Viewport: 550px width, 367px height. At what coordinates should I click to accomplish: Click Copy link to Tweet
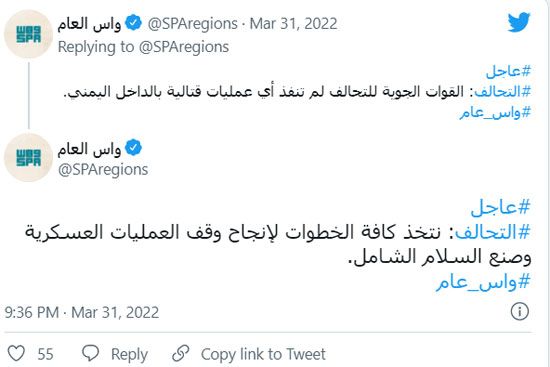coord(263,354)
